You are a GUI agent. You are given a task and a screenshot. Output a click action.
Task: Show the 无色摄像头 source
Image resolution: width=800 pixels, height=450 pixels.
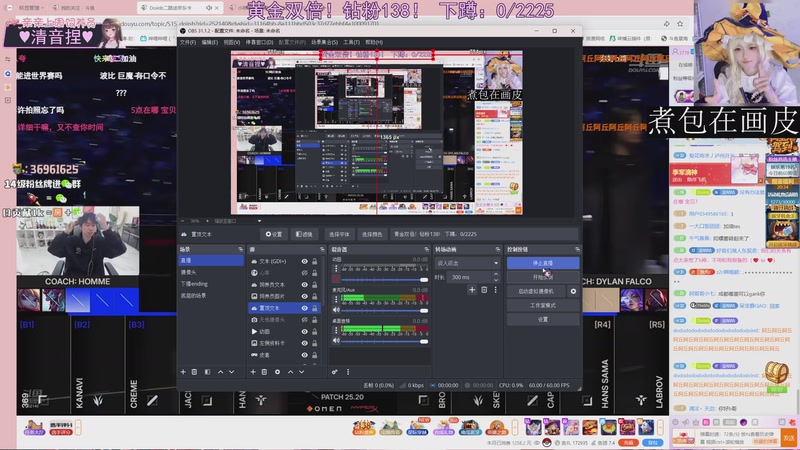(x=305, y=320)
